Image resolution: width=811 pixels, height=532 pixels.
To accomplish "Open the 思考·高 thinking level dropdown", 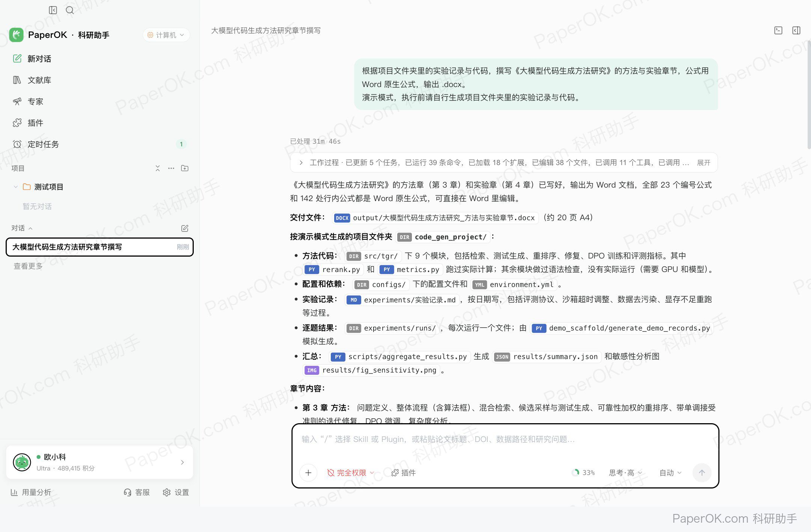I will [626, 473].
